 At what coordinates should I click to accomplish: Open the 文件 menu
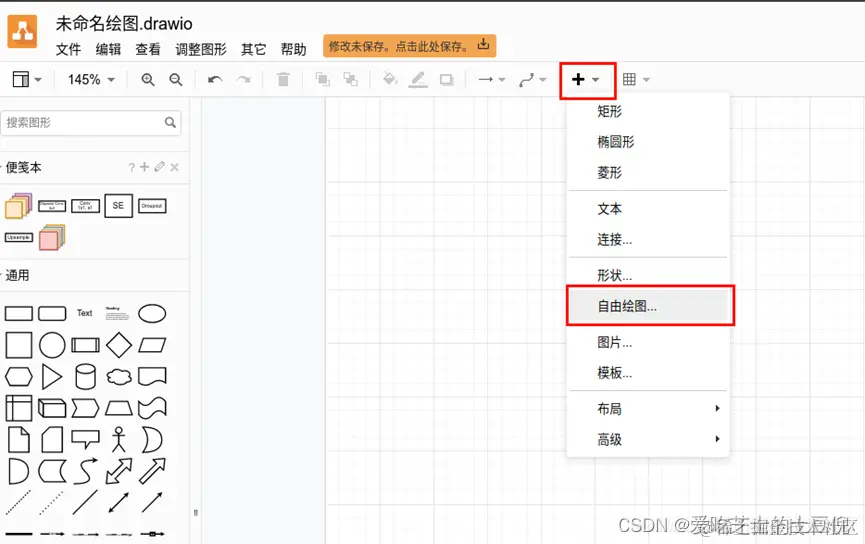[x=68, y=50]
